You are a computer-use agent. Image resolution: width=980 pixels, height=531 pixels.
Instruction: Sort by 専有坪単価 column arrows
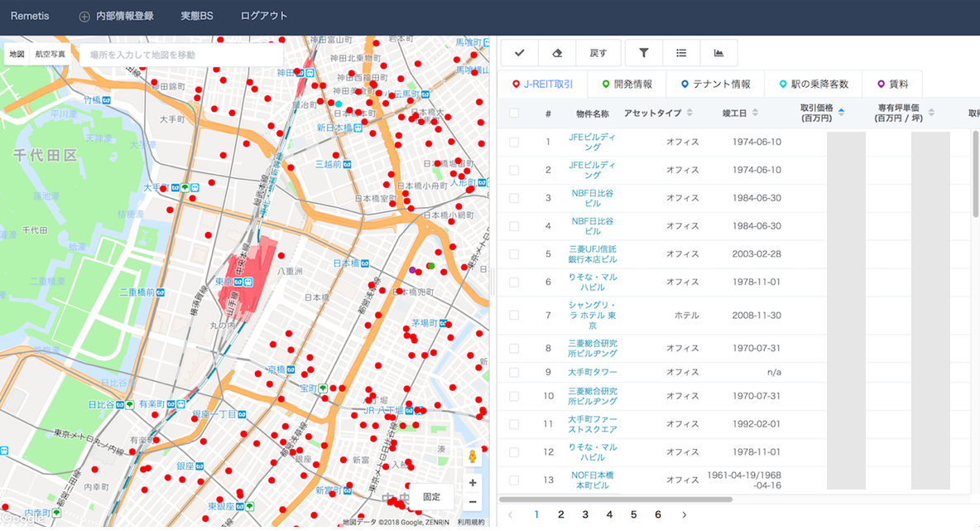931,113
